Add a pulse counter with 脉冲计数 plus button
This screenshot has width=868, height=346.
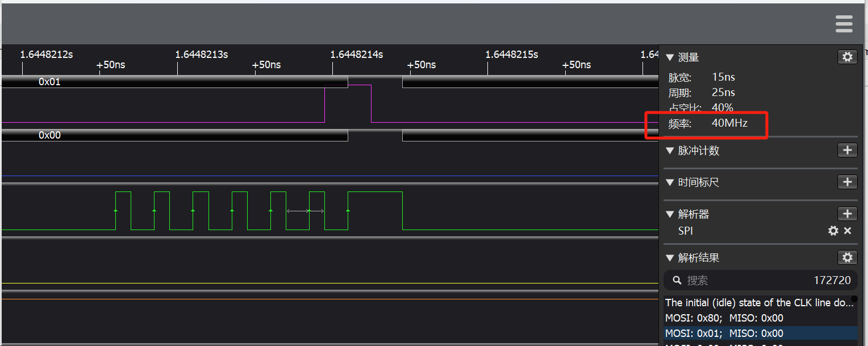pyautogui.click(x=848, y=151)
